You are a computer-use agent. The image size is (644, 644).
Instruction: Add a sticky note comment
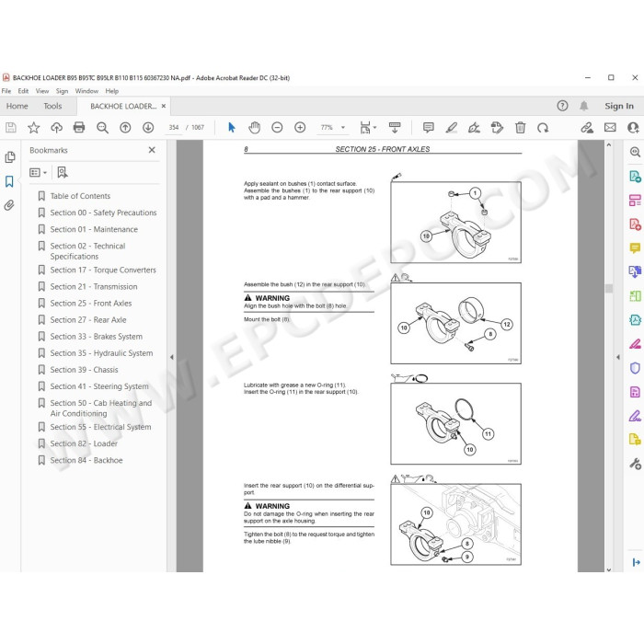pyautogui.click(x=429, y=128)
